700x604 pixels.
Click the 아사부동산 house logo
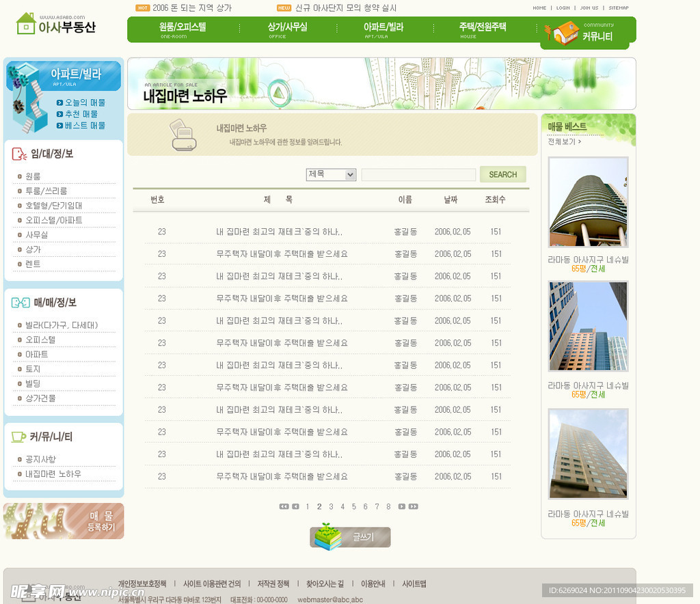tap(56, 25)
